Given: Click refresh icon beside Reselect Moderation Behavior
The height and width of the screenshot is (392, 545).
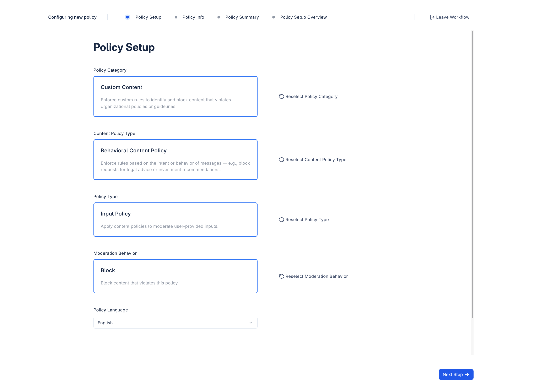Looking at the screenshot, I should coord(281,277).
